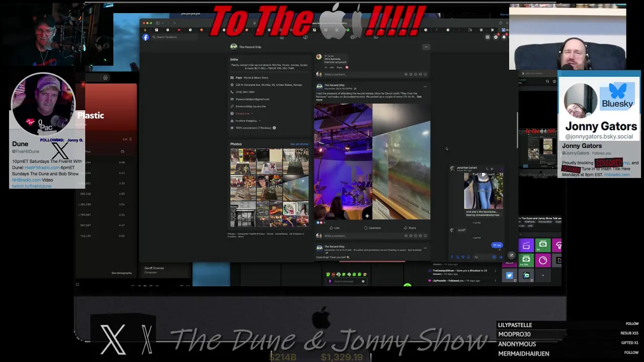Play the reel video in Messenger chat
Viewport: 644px width, 362px height.
pos(484,175)
